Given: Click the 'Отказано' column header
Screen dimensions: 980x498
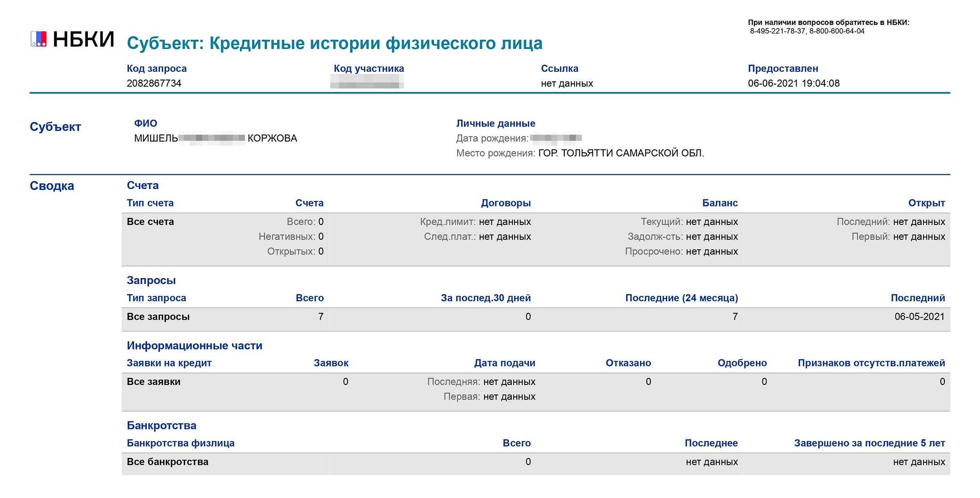Looking at the screenshot, I should point(628,363).
